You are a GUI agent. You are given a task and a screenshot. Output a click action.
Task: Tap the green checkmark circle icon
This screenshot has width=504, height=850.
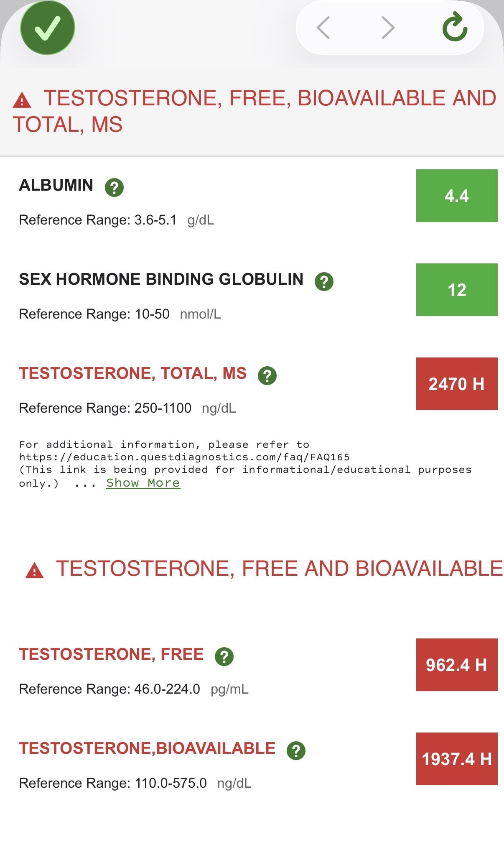[48, 28]
